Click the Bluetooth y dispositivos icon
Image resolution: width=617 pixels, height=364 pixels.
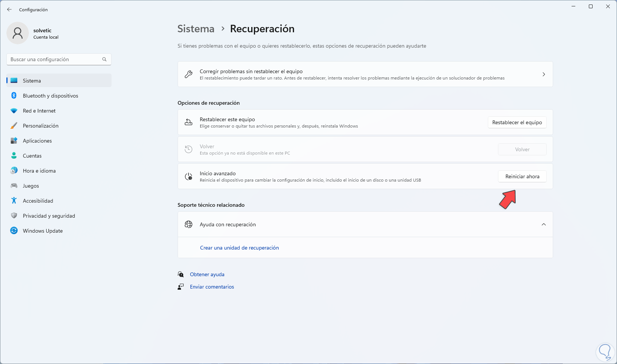click(14, 96)
